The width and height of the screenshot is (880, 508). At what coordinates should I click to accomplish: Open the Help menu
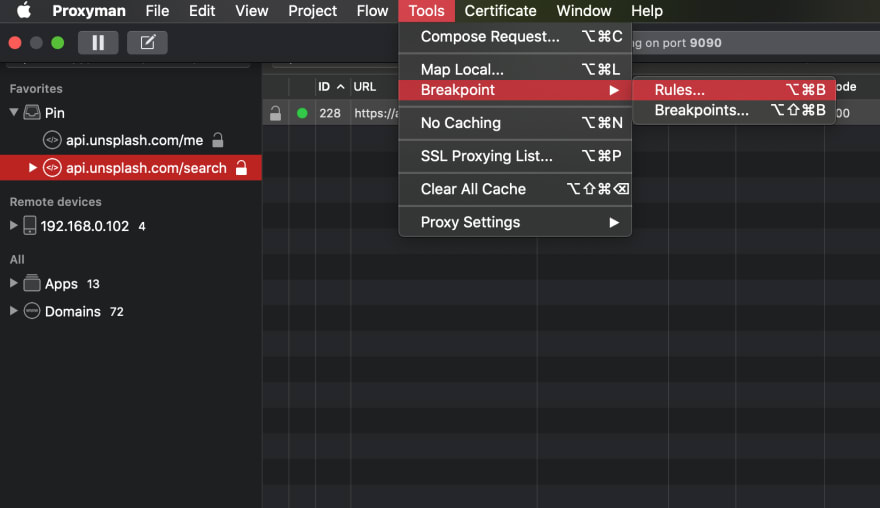[x=647, y=11]
